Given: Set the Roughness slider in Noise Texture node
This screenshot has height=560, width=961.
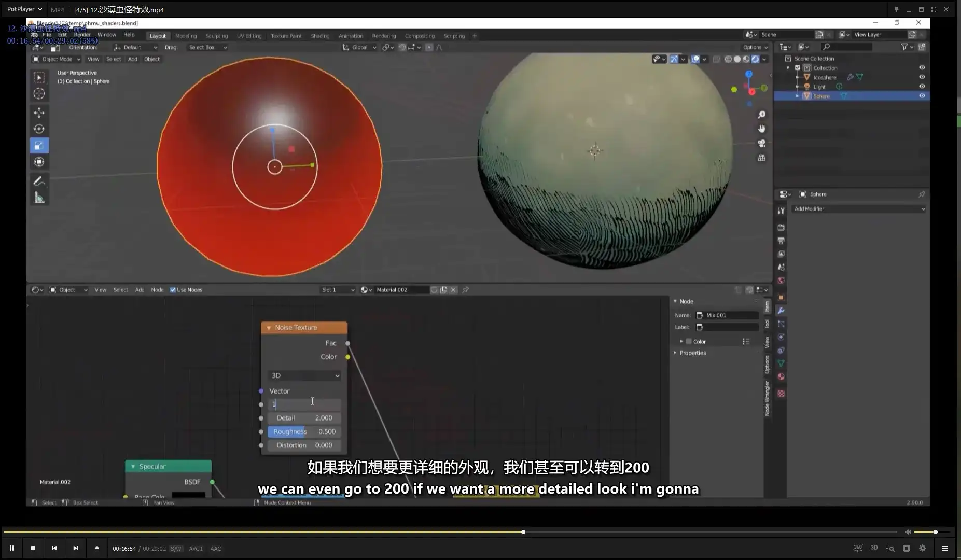Looking at the screenshot, I should tap(304, 431).
